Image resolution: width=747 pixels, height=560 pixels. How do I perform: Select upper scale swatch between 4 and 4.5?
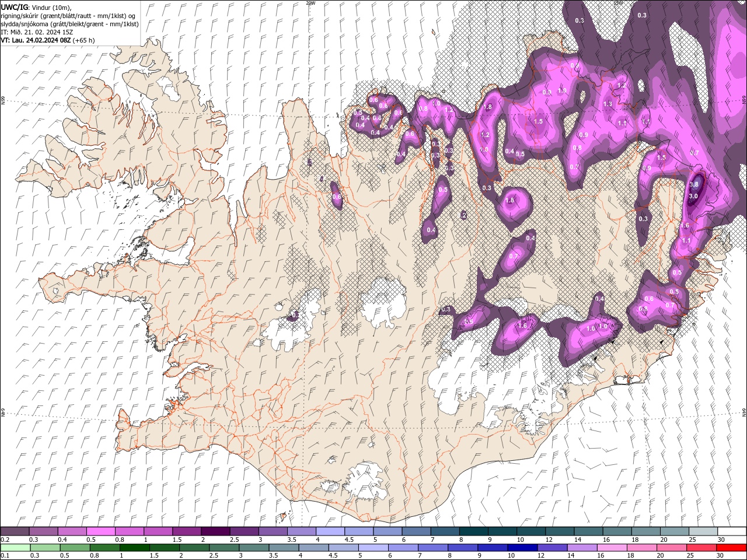tap(330, 531)
